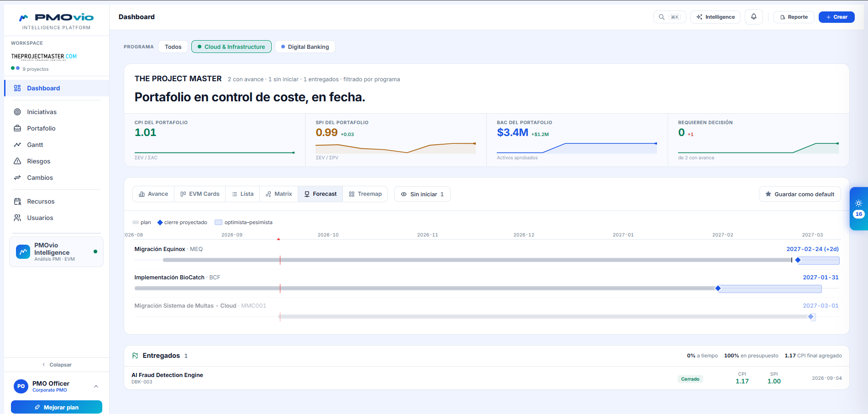Open the Intelligence button in header
The width and height of the screenshot is (868, 414).
715,17
